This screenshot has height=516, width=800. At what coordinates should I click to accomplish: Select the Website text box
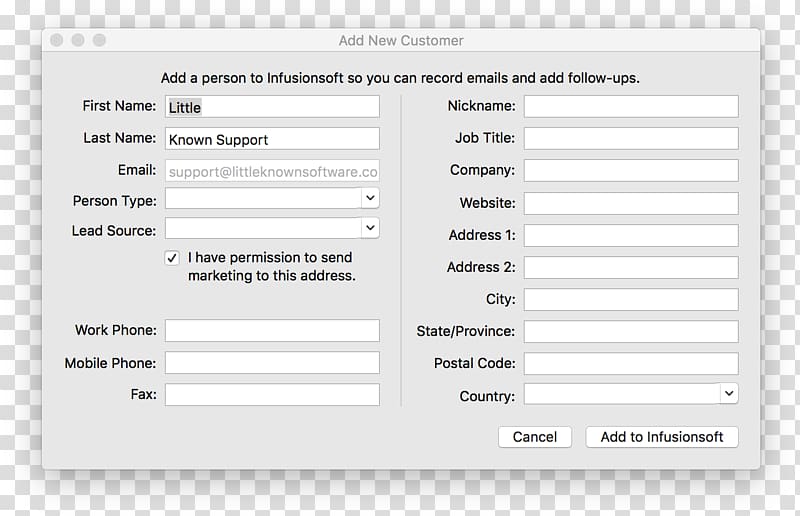631,204
